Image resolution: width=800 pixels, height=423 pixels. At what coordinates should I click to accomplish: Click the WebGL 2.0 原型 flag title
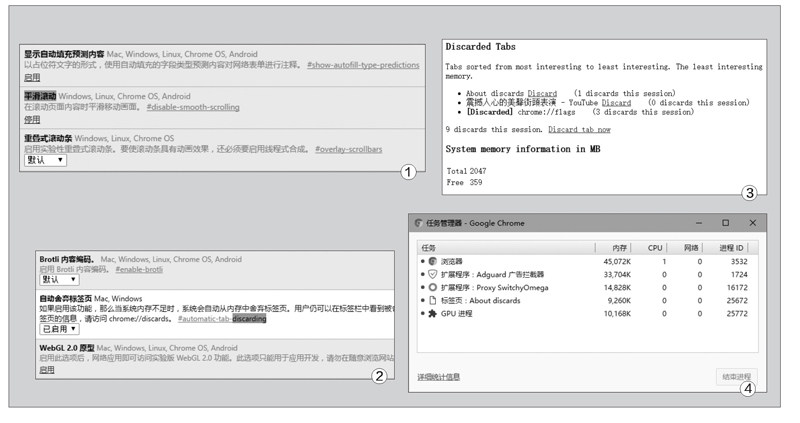(67, 348)
